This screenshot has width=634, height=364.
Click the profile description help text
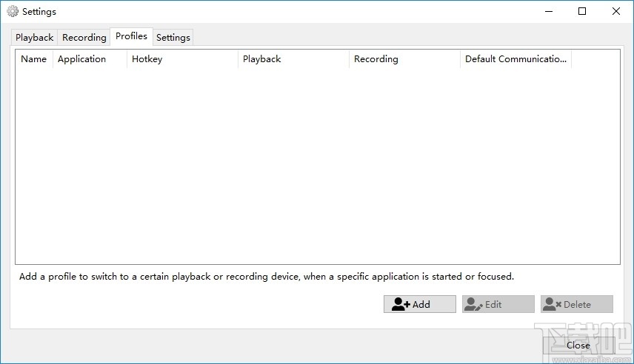pyautogui.click(x=267, y=277)
